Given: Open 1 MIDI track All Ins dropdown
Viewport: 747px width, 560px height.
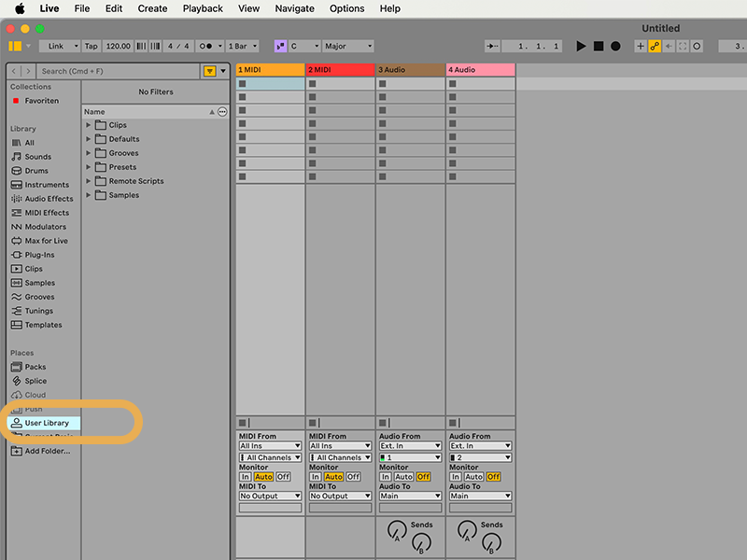Looking at the screenshot, I should click(x=270, y=446).
